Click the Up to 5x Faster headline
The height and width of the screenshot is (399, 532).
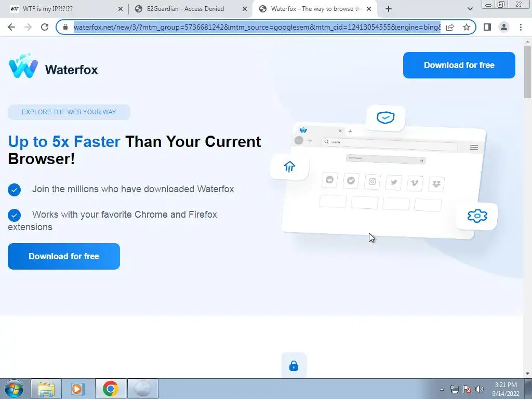(135, 150)
